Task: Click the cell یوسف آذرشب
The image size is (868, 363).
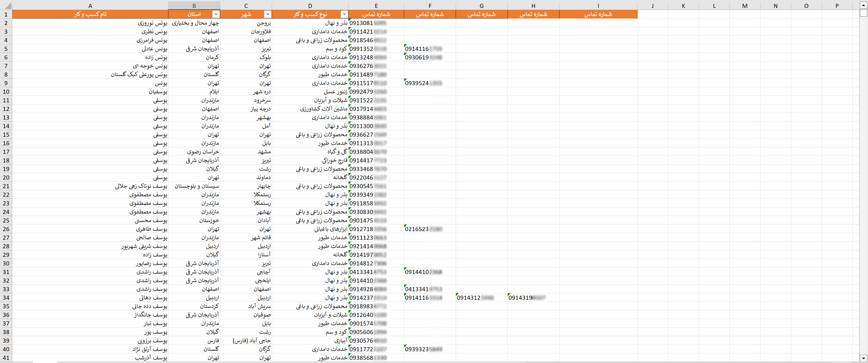Action: (90, 358)
